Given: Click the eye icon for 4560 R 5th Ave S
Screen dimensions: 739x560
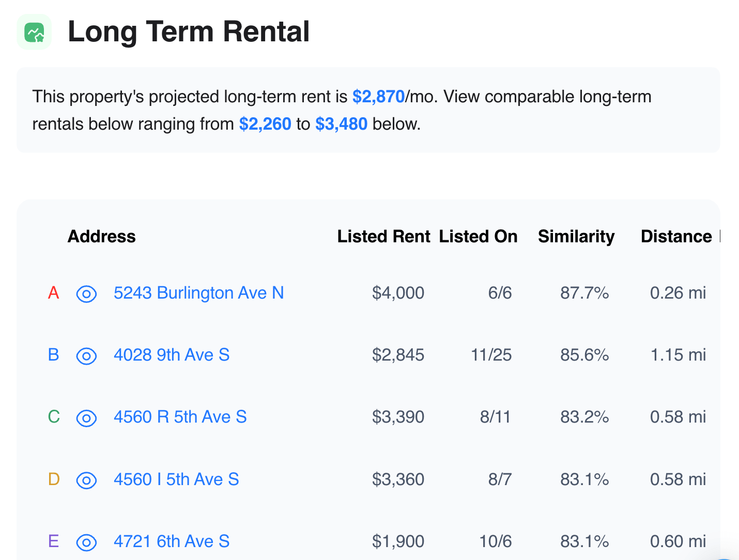Looking at the screenshot, I should click(86, 418).
